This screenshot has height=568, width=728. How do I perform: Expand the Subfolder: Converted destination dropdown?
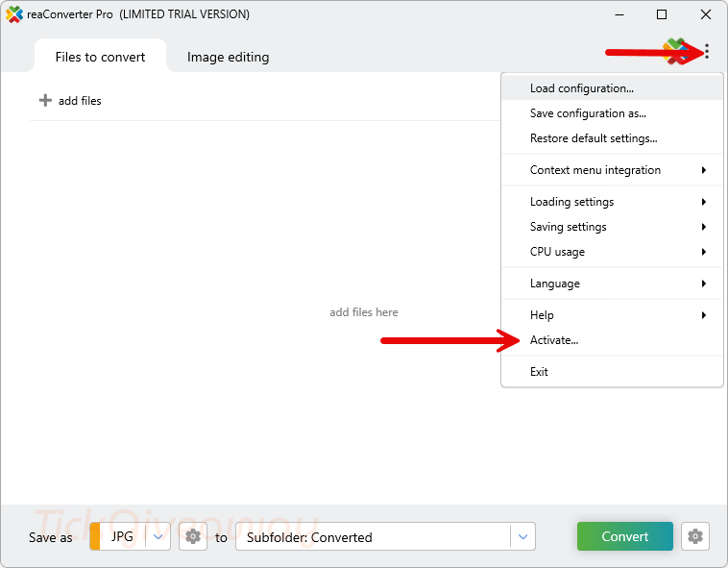tap(522, 536)
